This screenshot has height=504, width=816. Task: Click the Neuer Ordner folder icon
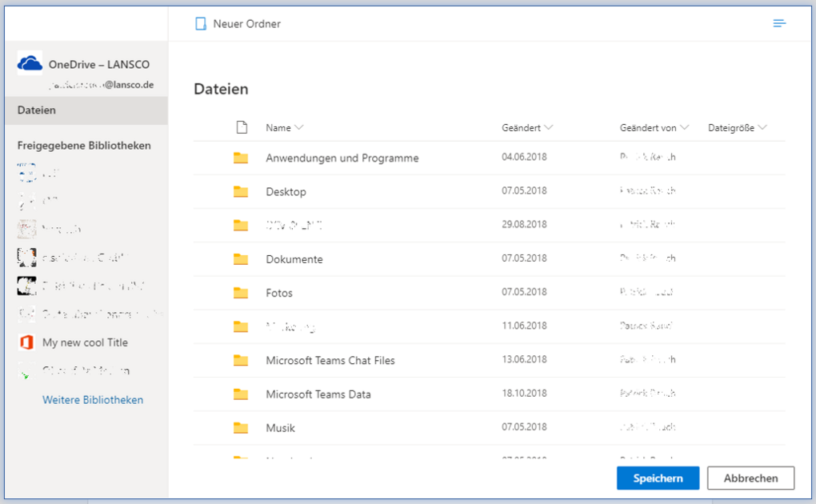(x=200, y=23)
